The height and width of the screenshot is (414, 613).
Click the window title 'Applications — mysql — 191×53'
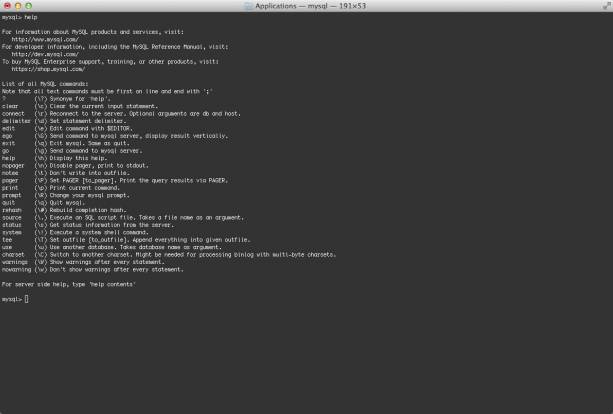(310, 6)
